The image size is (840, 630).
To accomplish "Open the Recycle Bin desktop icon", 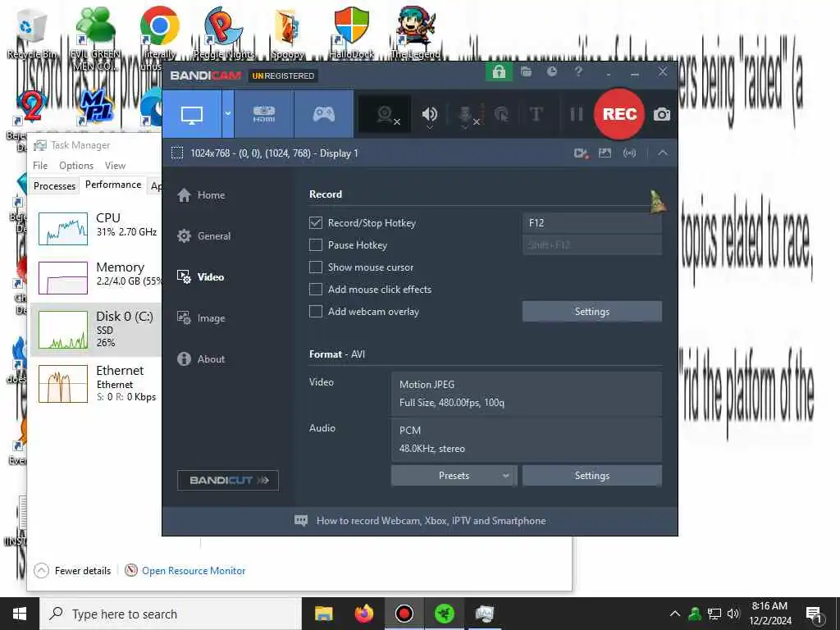I will (x=32, y=33).
